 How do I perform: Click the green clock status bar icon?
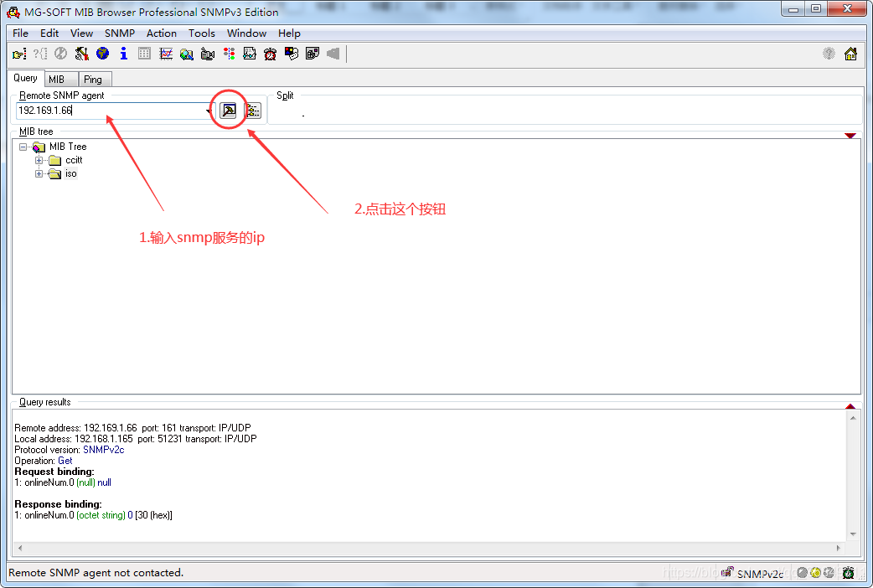click(848, 572)
